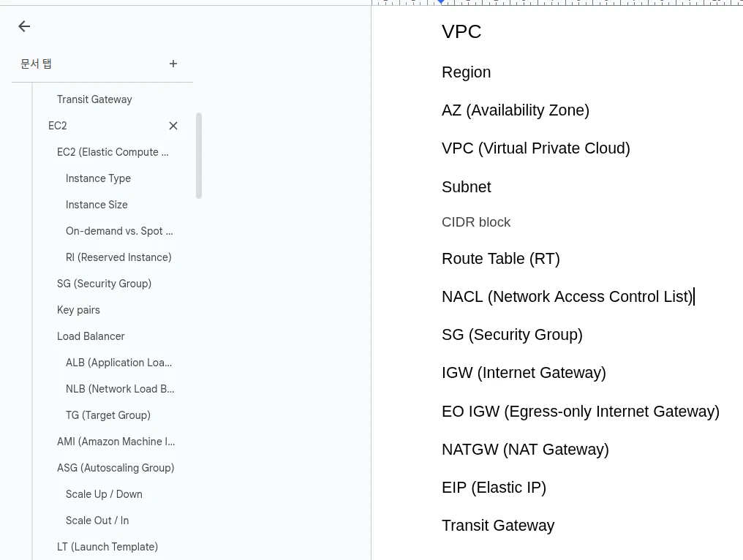Go to Instance Size outline entry

[x=97, y=205]
